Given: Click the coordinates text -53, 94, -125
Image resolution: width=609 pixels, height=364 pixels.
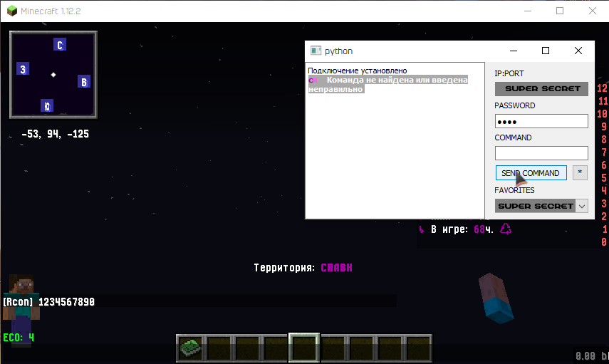Looking at the screenshot, I should tap(55, 134).
